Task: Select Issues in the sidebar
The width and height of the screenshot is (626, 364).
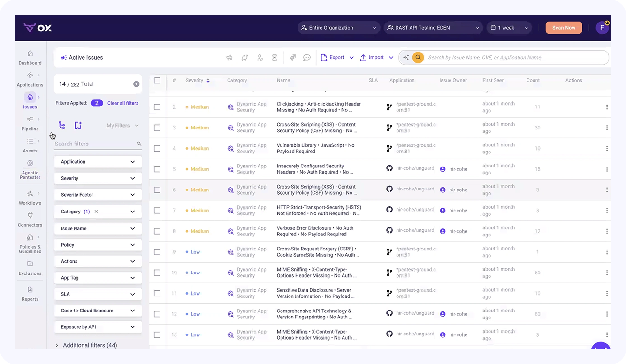Action: tap(30, 101)
